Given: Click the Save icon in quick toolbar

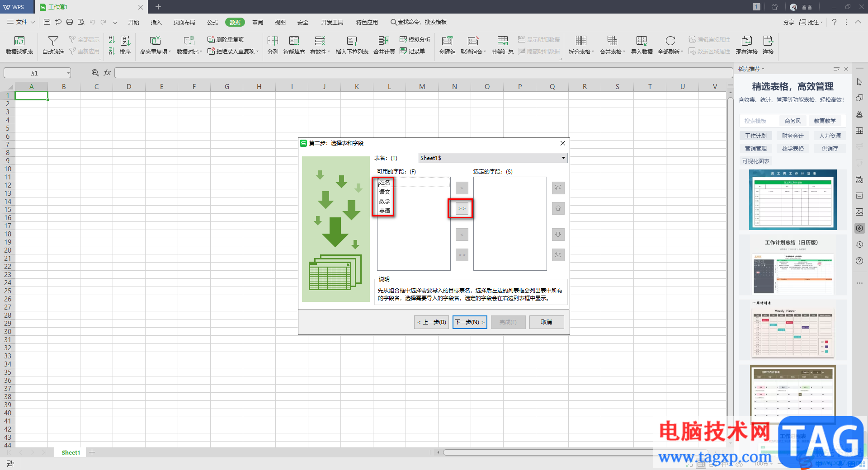Looking at the screenshot, I should click(47, 22).
